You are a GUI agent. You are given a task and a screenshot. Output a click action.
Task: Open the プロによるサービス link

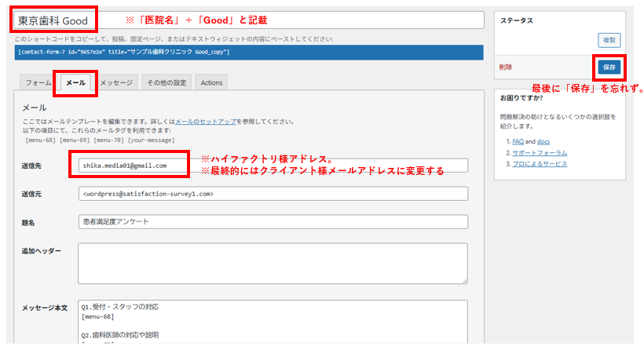540,164
